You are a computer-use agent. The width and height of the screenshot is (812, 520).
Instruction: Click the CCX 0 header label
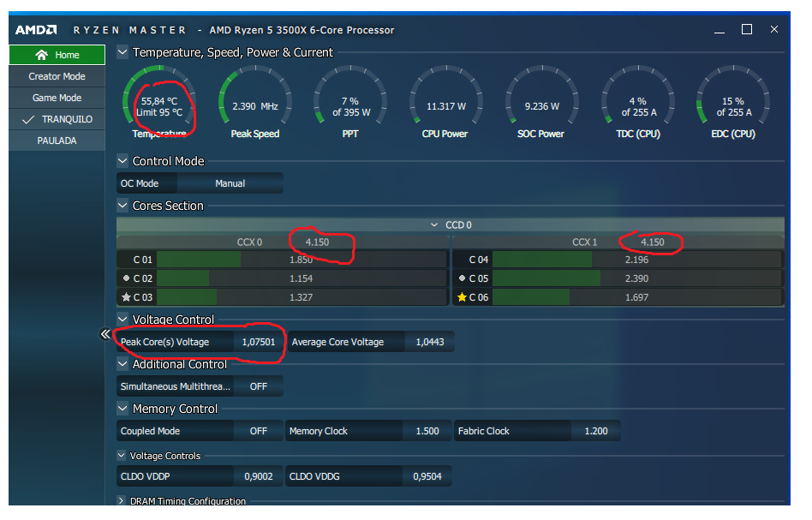click(249, 242)
